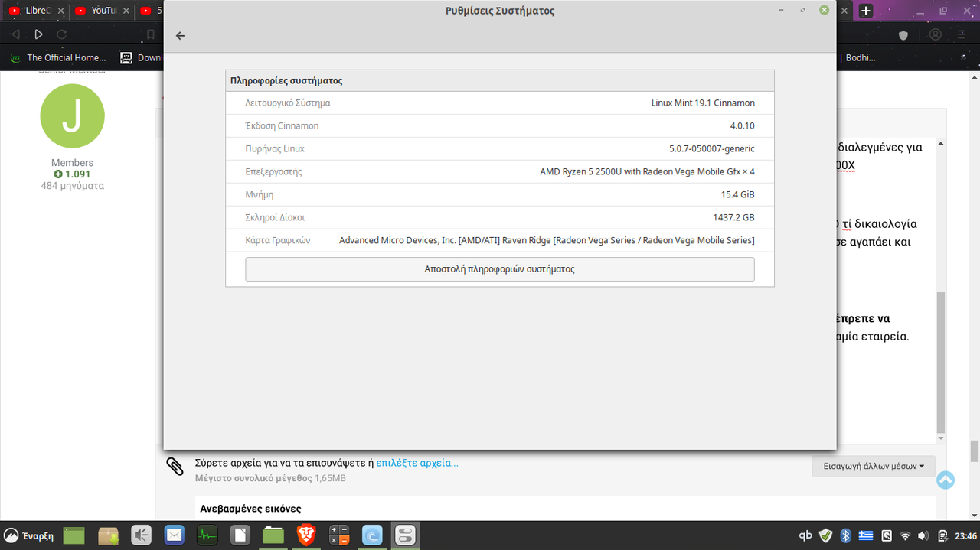Click the Raven Ridge graphics card value
Screen dimensions: 980x550
tap(547, 240)
